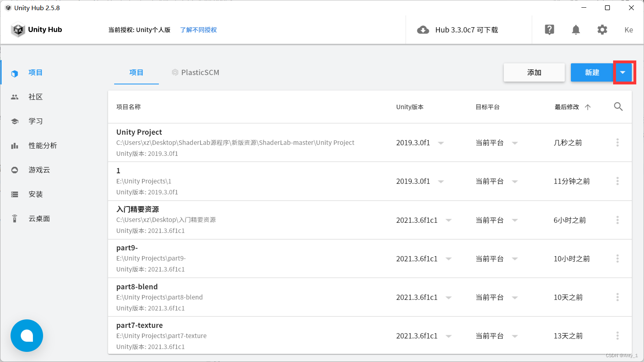
Task: Sort by 最后修改 column header
Action: coord(567,107)
